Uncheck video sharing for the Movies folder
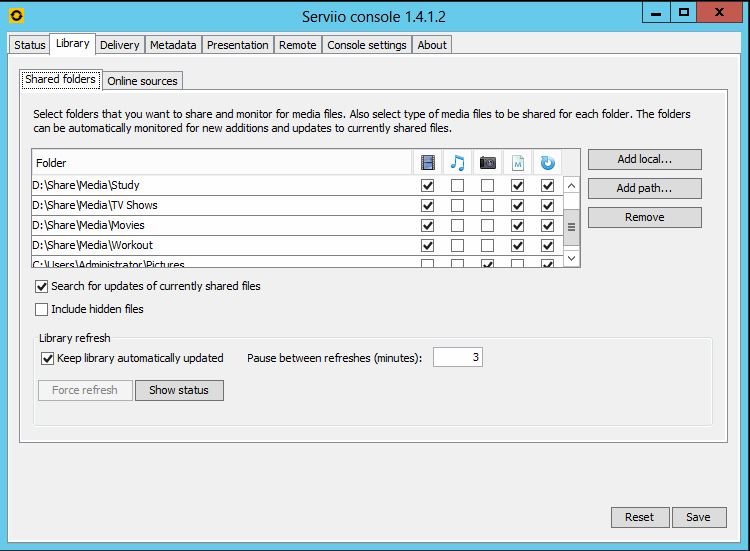This screenshot has width=750, height=551. [428, 226]
